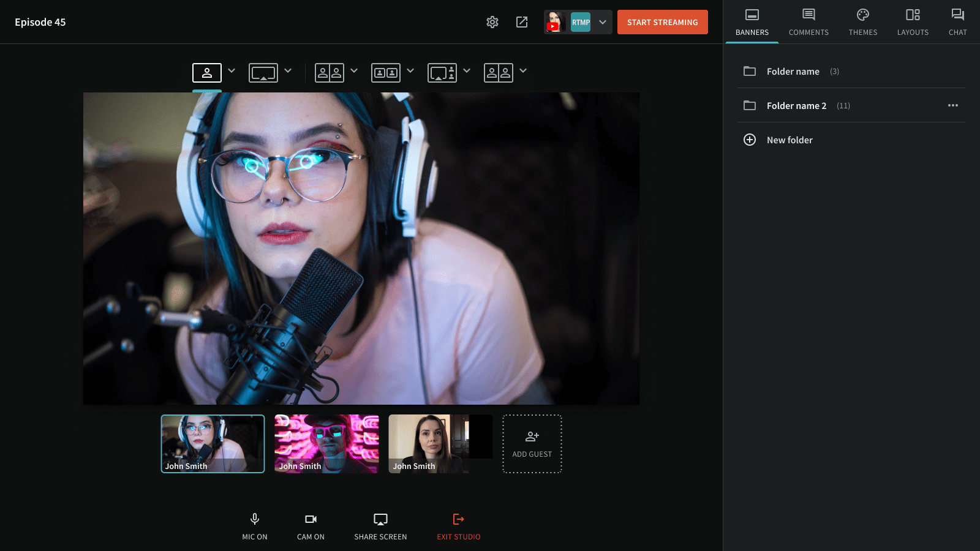This screenshot has height=551, width=980.
Task: Switch to the Chat tab
Action: coord(958,23)
